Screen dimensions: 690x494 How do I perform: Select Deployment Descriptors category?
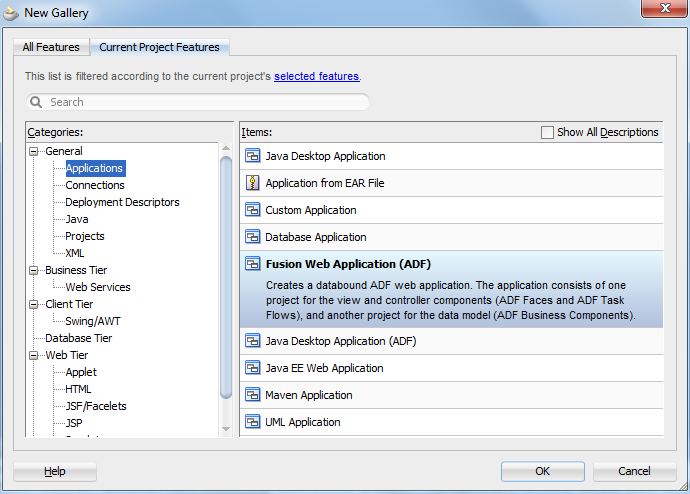[122, 202]
